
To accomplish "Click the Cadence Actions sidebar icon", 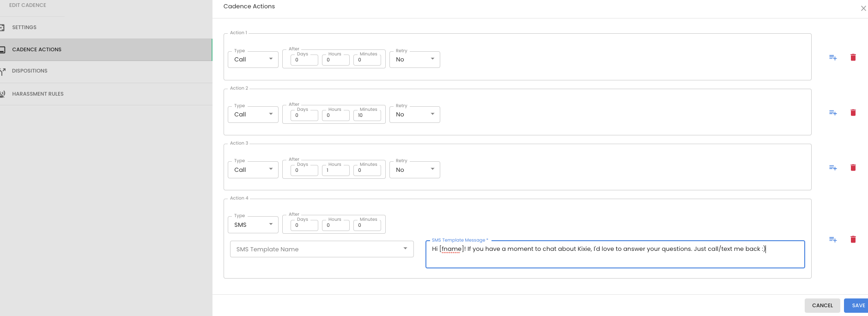I will [x=2, y=49].
